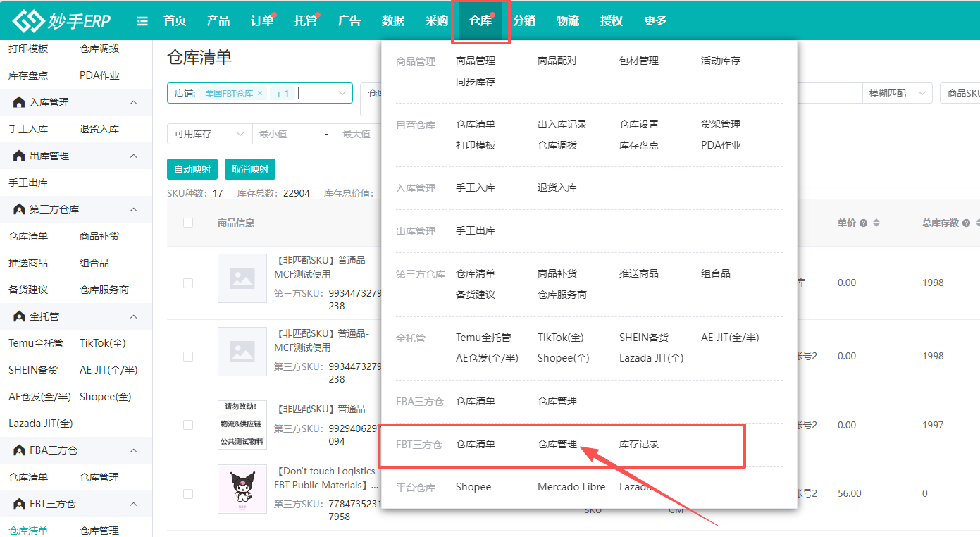Screen dimensions: 980x537
Task: Select 仓库管理 under FBT三方仓 in dropdown menu
Action: click(557, 445)
